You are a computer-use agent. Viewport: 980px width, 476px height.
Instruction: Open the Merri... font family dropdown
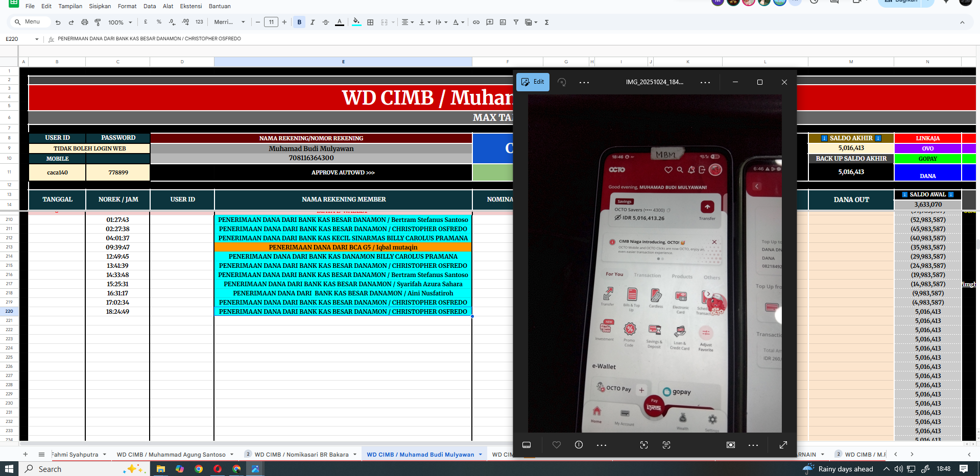(229, 22)
